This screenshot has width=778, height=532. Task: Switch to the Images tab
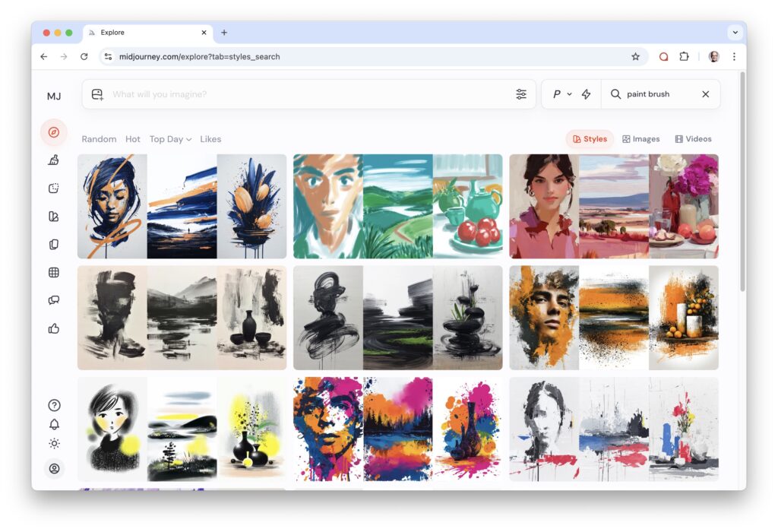point(640,139)
